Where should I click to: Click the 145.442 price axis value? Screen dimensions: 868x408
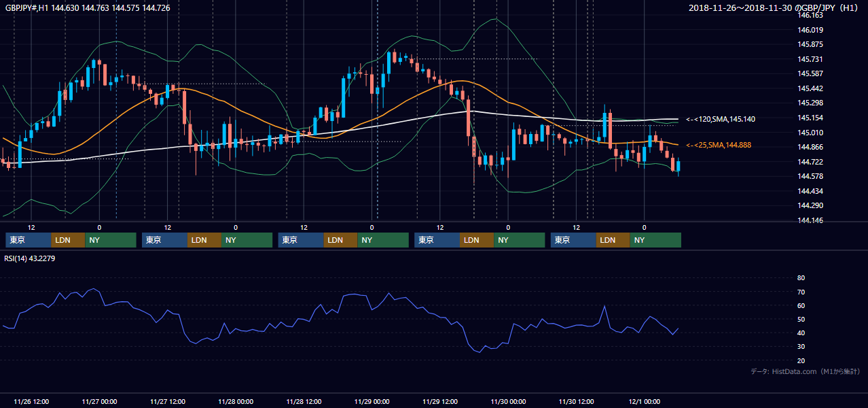tap(810, 88)
